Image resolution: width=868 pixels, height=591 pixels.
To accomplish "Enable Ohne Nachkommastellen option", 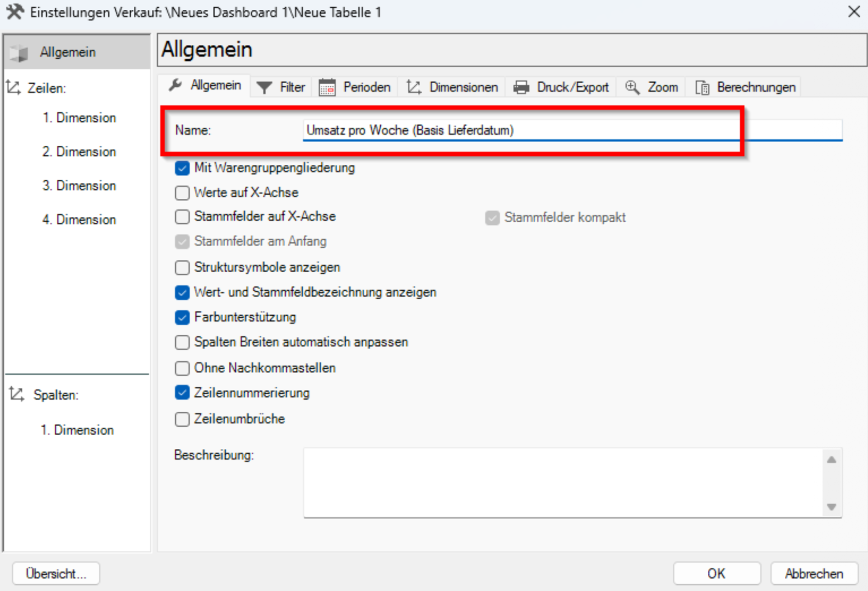I will [182, 368].
